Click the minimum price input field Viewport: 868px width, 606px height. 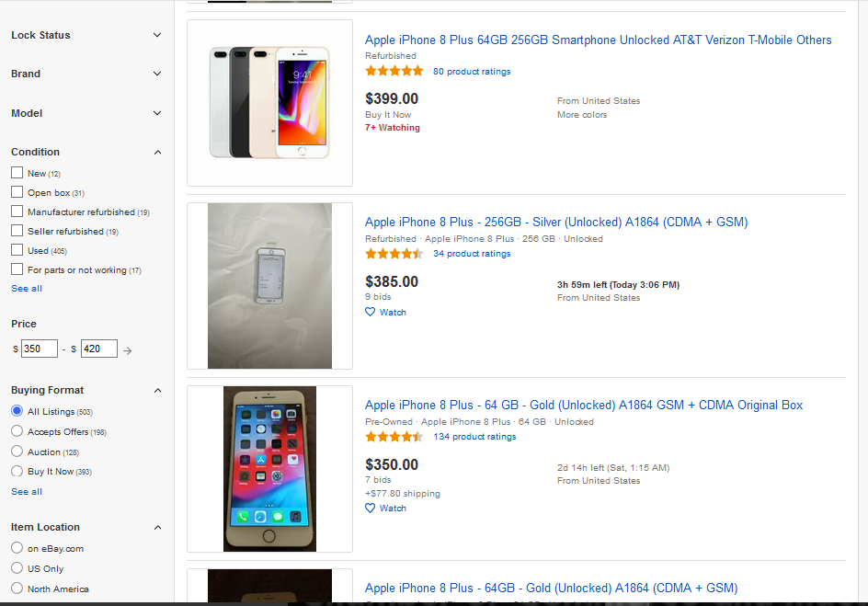[40, 349]
